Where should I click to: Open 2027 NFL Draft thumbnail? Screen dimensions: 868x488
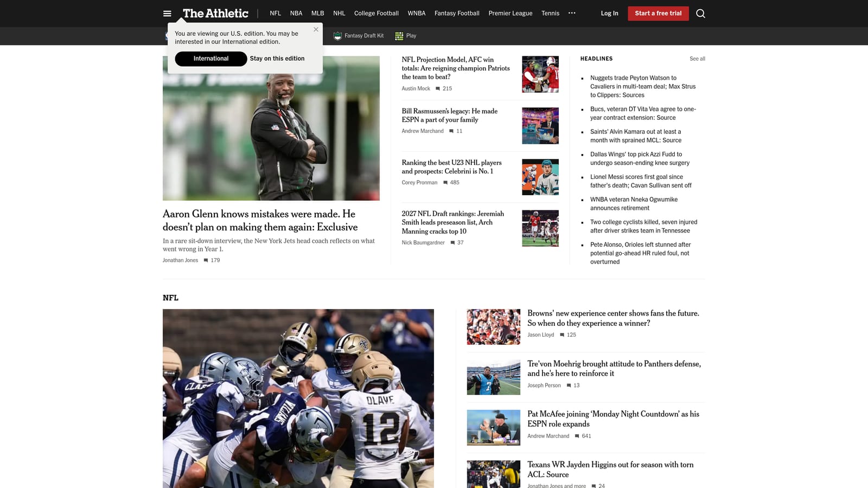click(x=540, y=228)
